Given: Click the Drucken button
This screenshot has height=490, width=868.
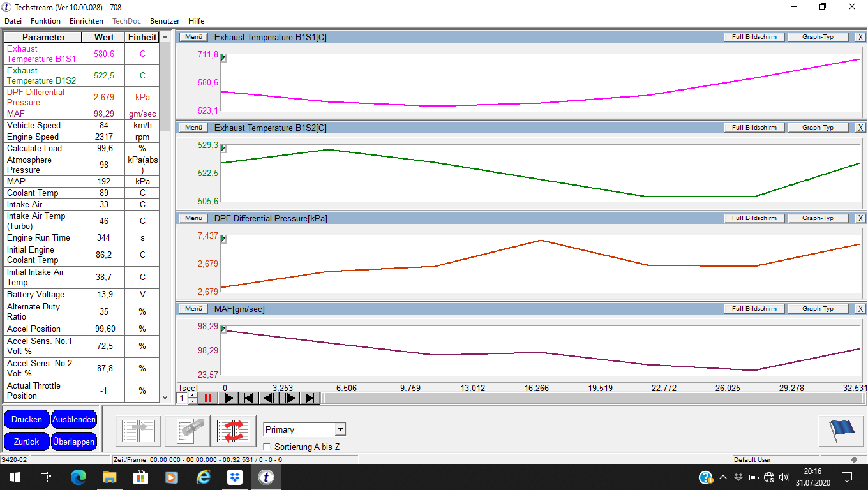Looking at the screenshot, I should pyautogui.click(x=27, y=420).
